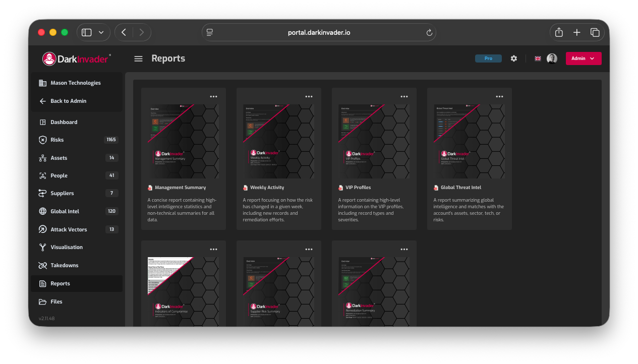Screen dimensions: 638x364
Task: Open the Dashboard page
Action: pos(77,122)
